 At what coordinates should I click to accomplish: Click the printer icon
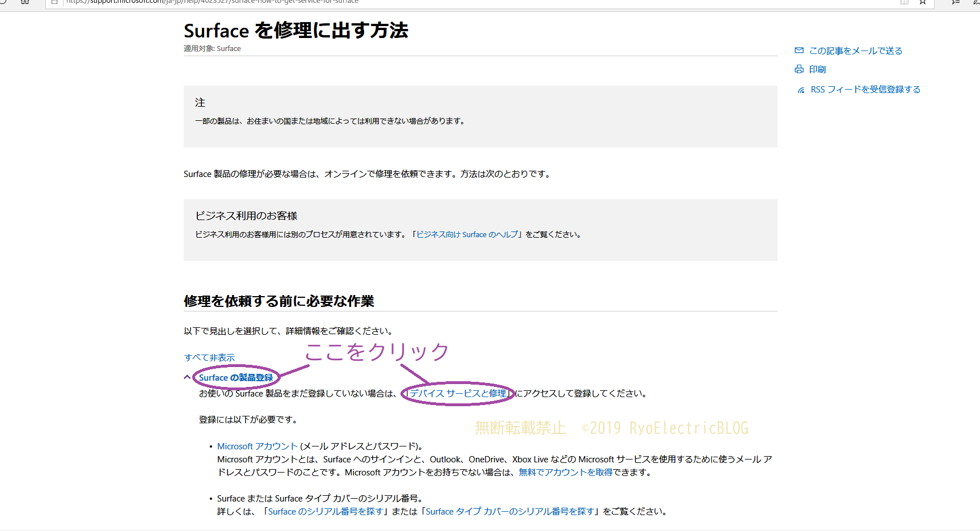click(799, 69)
